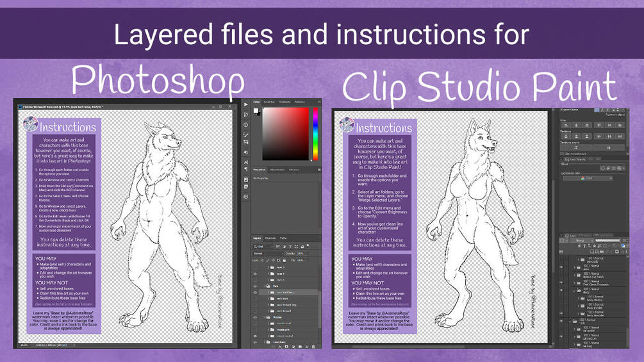Open the Brushes panel icon in Photoshop
This screenshot has height=362, width=644.
(x=245, y=135)
